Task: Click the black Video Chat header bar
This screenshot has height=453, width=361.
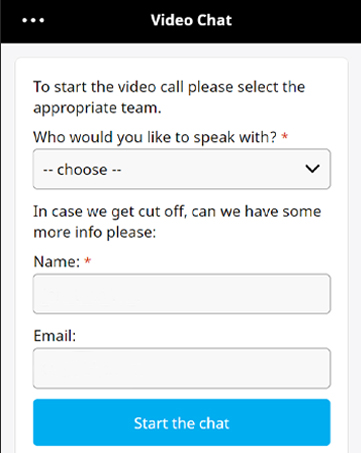Action: 180,21
